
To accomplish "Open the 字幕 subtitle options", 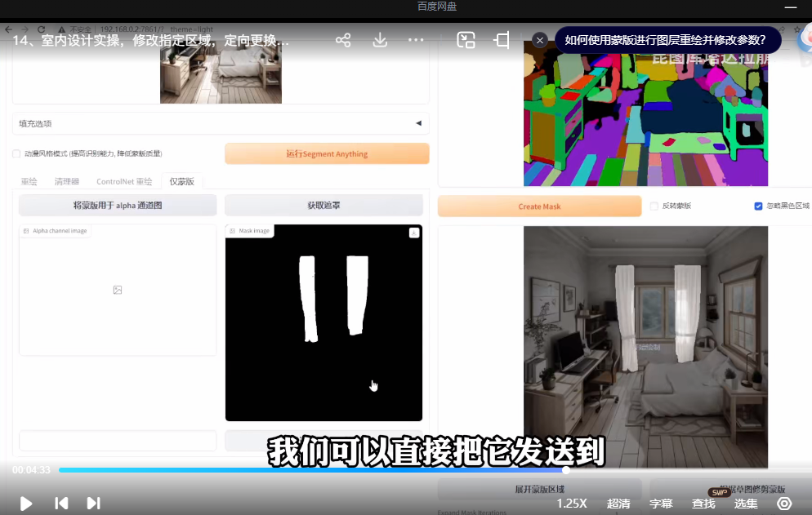I will coord(661,503).
